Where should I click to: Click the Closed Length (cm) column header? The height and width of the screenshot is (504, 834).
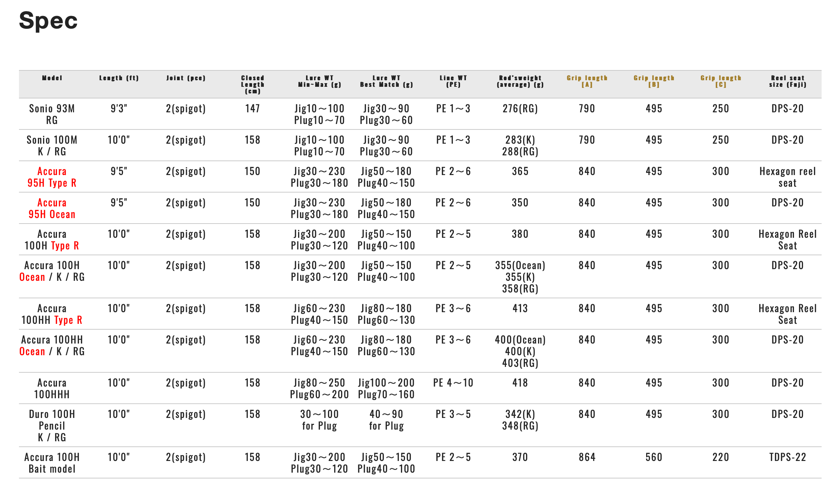pyautogui.click(x=252, y=85)
